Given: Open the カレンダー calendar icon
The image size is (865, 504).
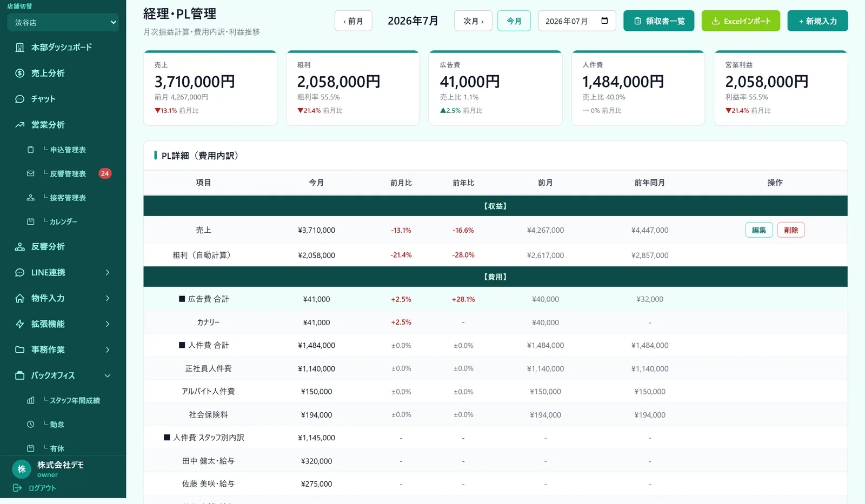Looking at the screenshot, I should click(31, 221).
